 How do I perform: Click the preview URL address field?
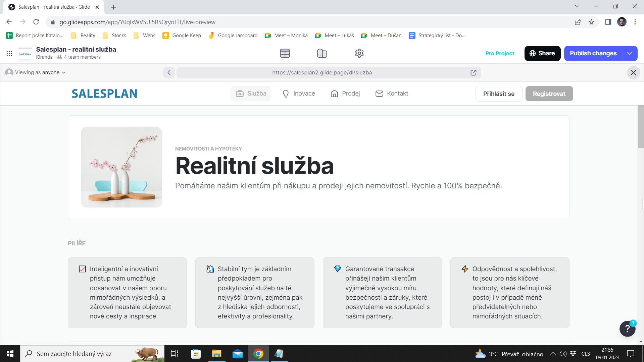(322, 72)
